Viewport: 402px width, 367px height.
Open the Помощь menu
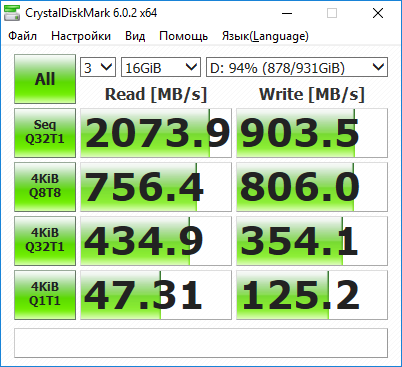pos(184,36)
